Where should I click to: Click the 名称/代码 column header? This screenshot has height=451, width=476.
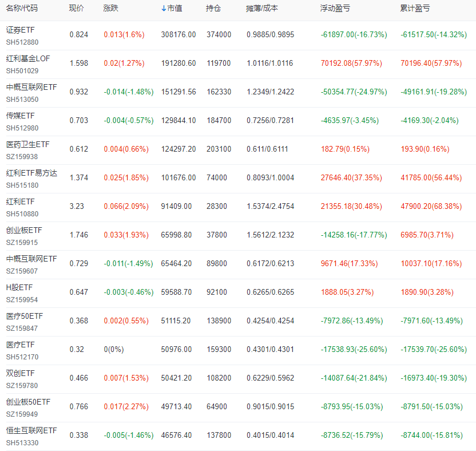point(22,8)
